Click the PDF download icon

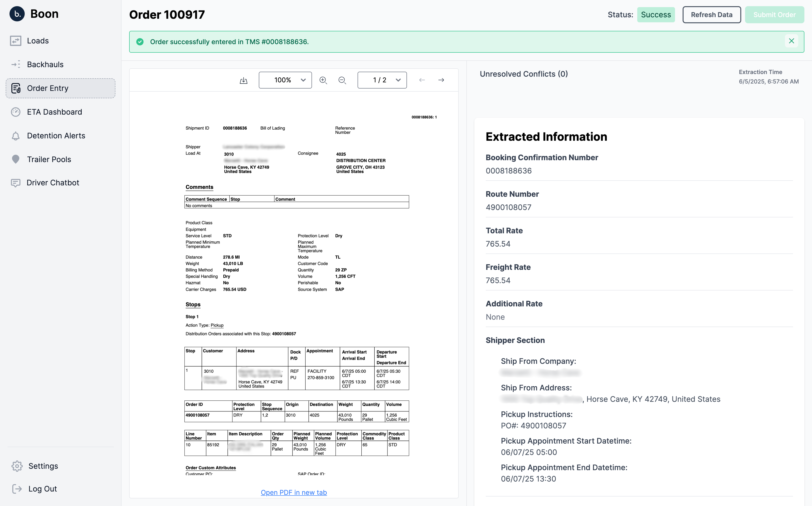tap(243, 80)
